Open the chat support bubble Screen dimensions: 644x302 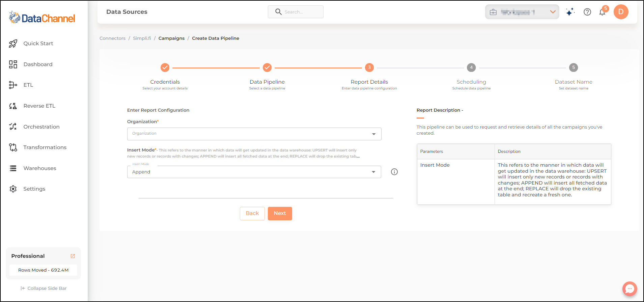point(629,289)
